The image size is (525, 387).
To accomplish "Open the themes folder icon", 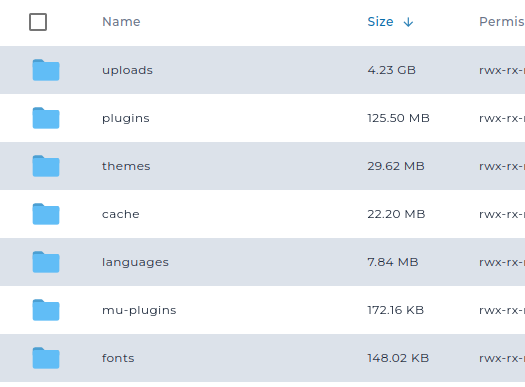I will tap(46, 166).
